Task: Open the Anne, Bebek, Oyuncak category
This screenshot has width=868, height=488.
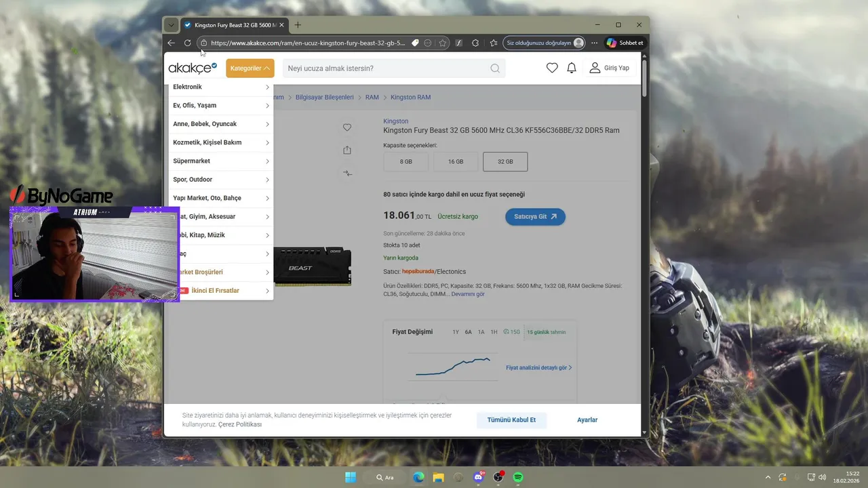Action: click(x=221, y=124)
